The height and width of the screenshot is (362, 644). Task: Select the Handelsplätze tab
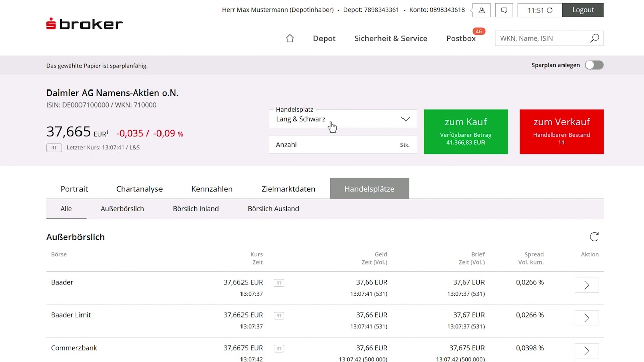369,189
